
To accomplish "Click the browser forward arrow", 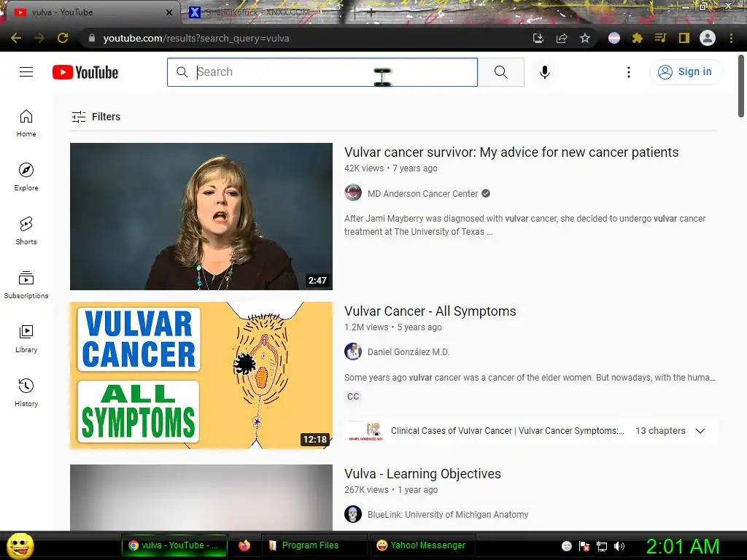I will [x=39, y=38].
